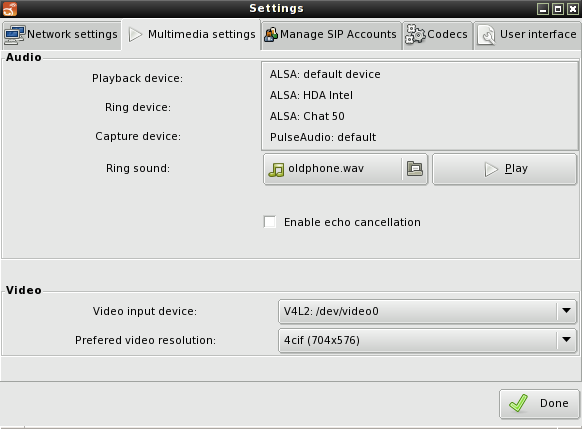Open the User interface tab

tap(528, 35)
